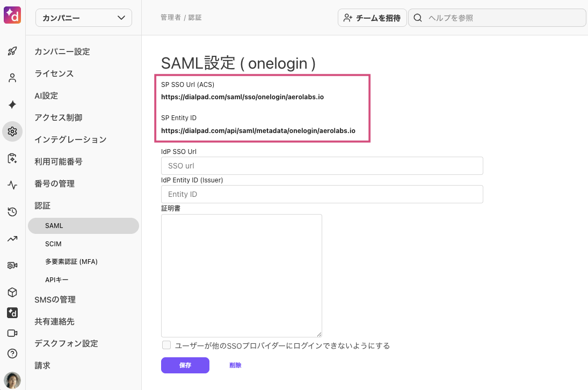Open the AI sparkle icon in sidebar
588x390 pixels.
click(12, 105)
